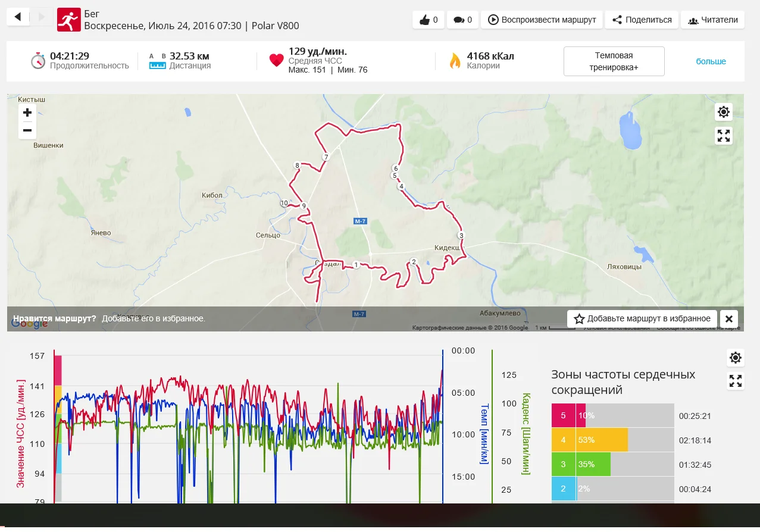Screen dimensions: 760x532
Task: Add route to favorites star button
Action: click(x=642, y=318)
